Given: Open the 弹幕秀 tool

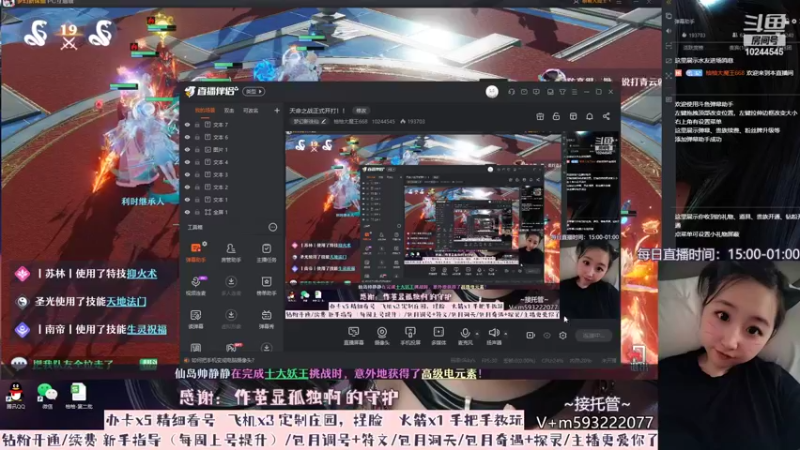Looking at the screenshot, I should 266,319.
